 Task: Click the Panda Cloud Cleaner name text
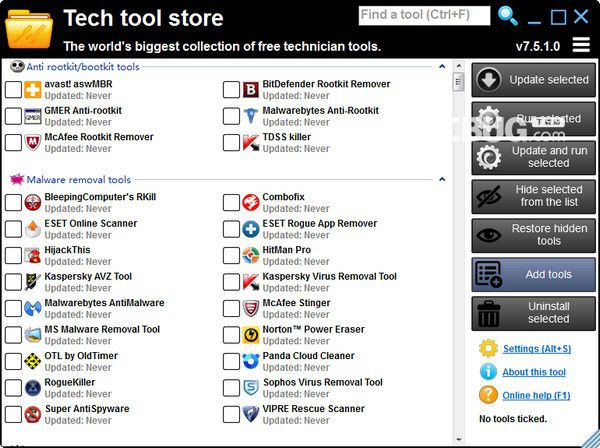click(x=308, y=356)
